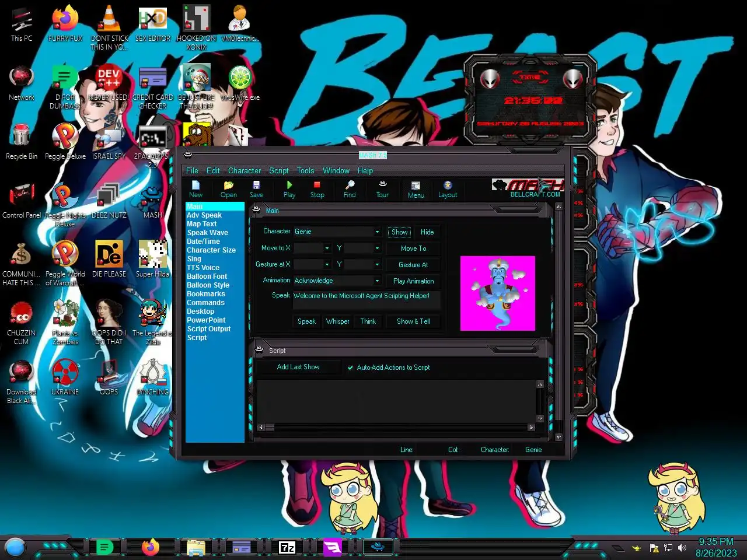The width and height of the screenshot is (747, 560).
Task: Open the Character menu
Action: (x=245, y=170)
